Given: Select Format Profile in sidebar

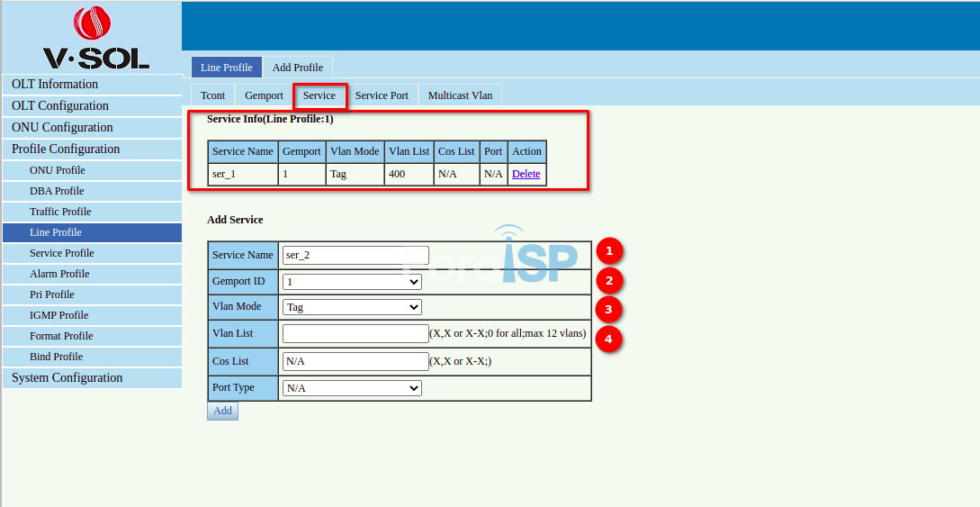Looking at the screenshot, I should click(92, 336).
